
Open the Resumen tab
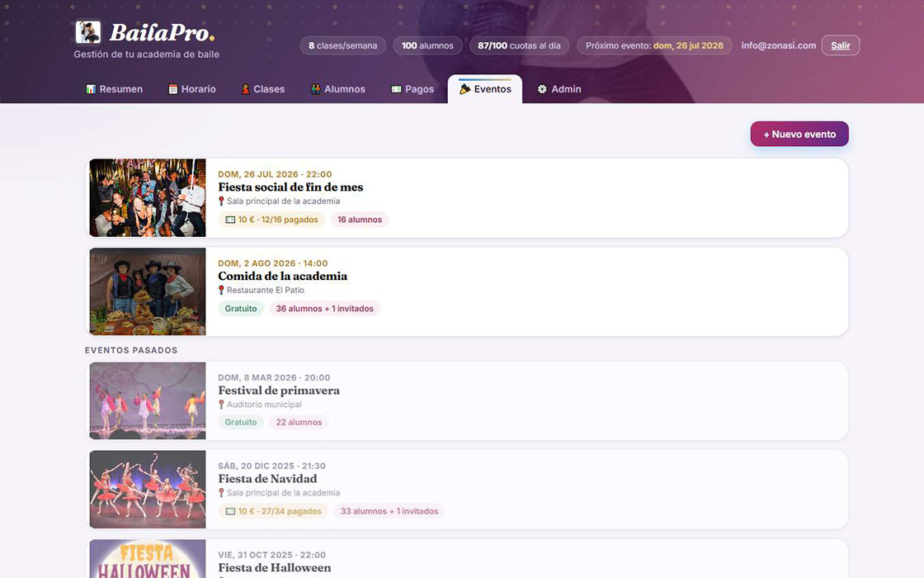point(115,89)
